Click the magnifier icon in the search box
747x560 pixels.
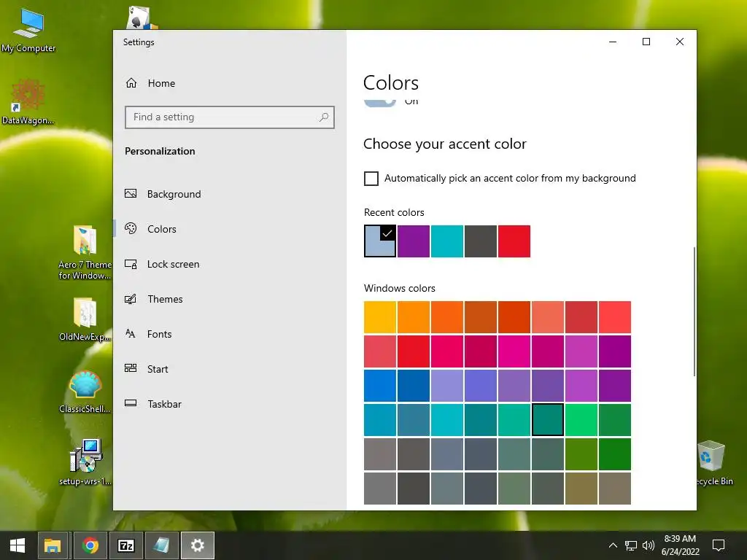(x=323, y=117)
